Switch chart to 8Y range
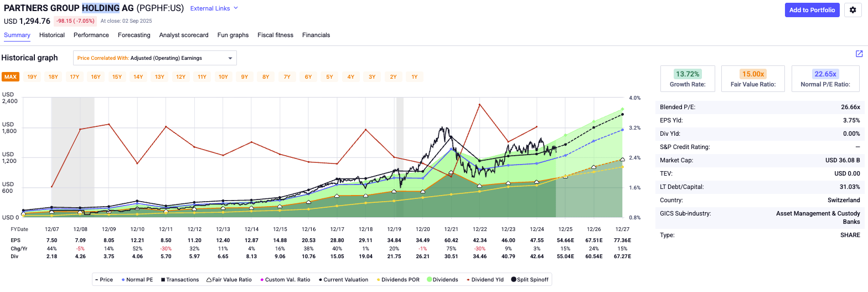Screen dimensions: 868x292 [x=266, y=77]
